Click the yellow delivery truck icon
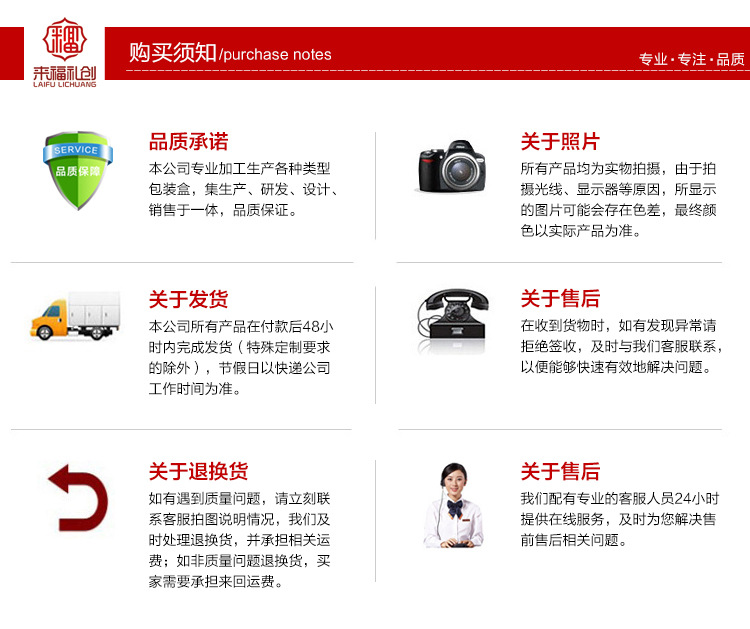This screenshot has height=629, width=750. pos(75,316)
